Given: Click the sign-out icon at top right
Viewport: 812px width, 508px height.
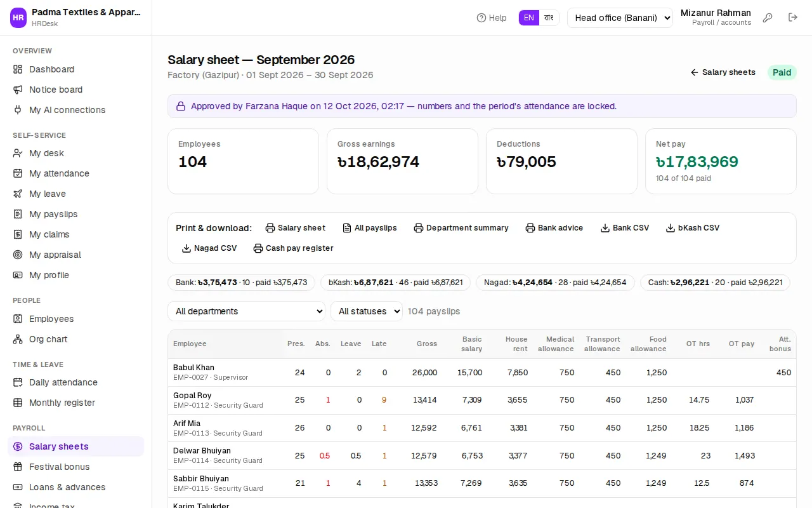Looking at the screenshot, I should click(x=793, y=18).
